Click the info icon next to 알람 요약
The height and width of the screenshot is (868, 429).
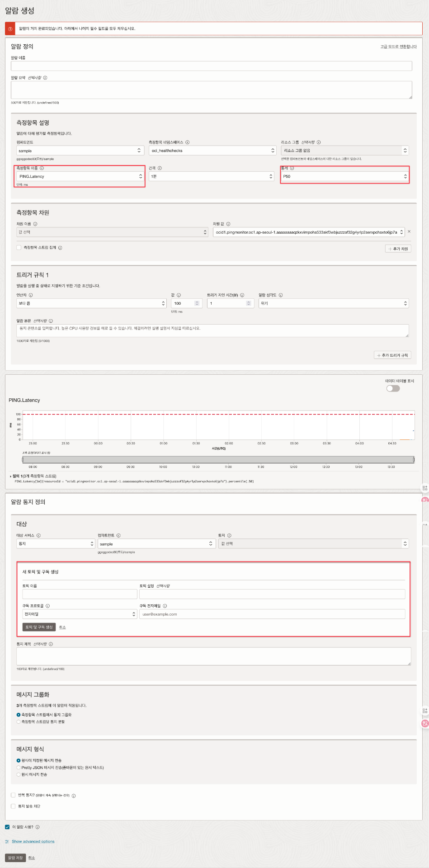tap(45, 78)
